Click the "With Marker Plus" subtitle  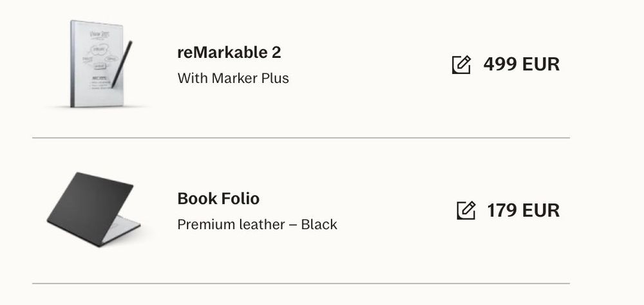[233, 79]
